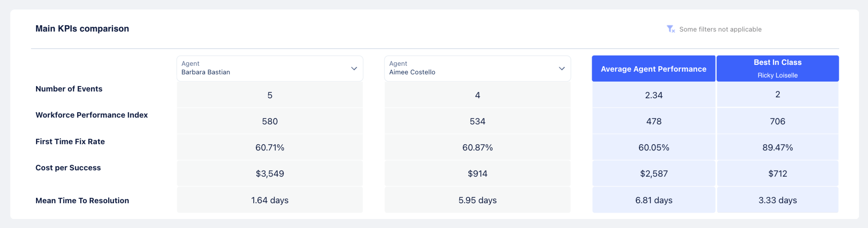Select the Workforce Performance Index label
868x228 pixels.
click(91, 115)
